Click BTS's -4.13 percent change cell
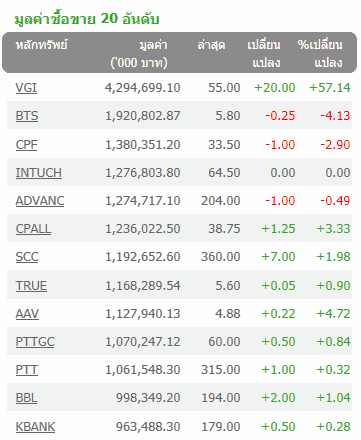The height and width of the screenshot is (440, 361). pos(335,116)
